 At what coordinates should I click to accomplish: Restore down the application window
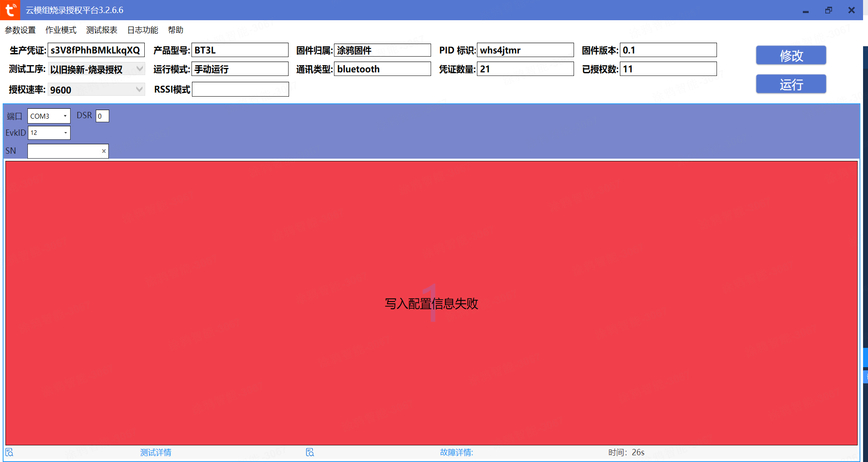828,10
